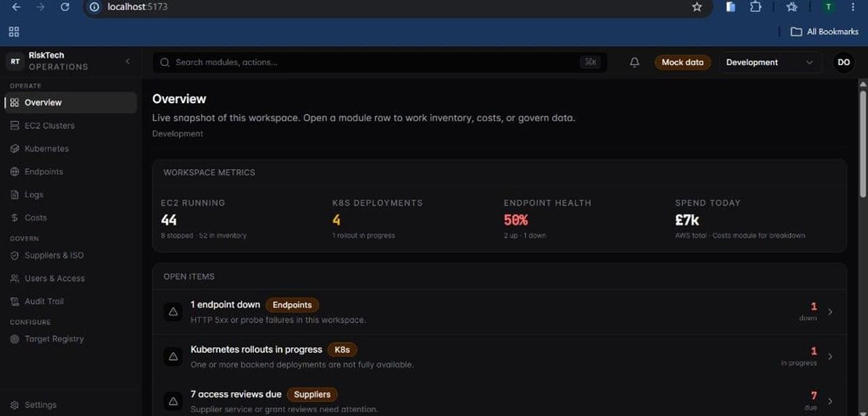The image size is (868, 416).
Task: Expand the Kubernetes rollouts row chevron
Action: tap(830, 356)
